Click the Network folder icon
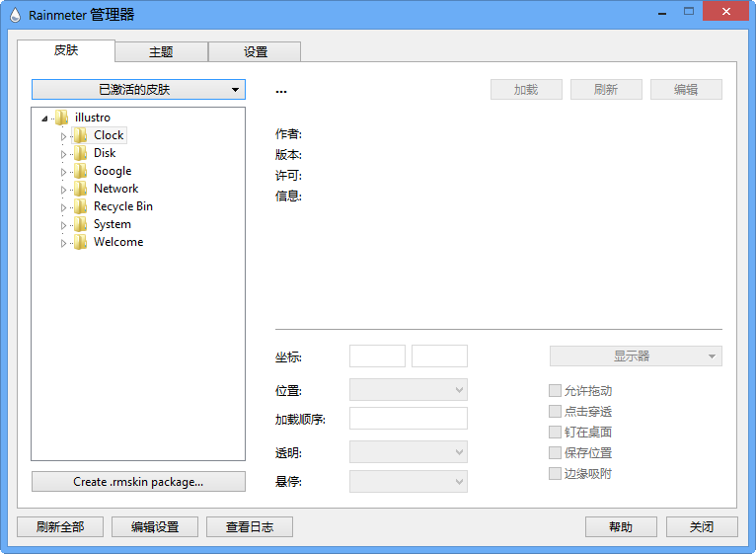The height and width of the screenshot is (554, 756). click(81, 189)
